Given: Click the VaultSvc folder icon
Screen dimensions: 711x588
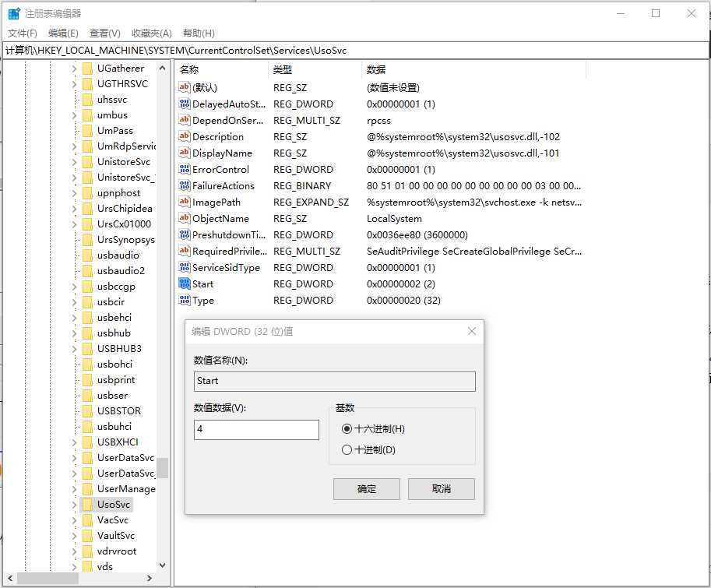Looking at the screenshot, I should [87, 536].
